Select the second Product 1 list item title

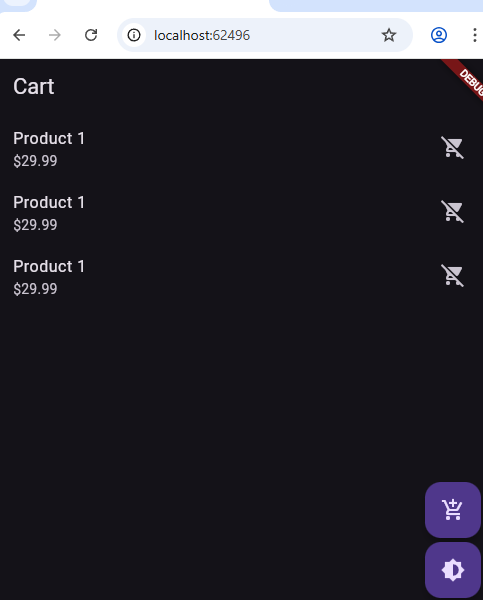pyautogui.click(x=49, y=202)
